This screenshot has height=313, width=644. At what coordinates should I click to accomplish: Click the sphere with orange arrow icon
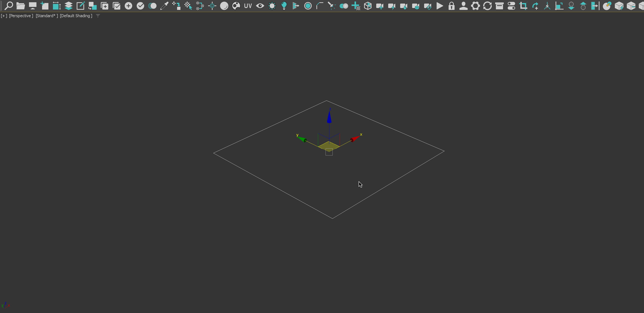tap(607, 5)
